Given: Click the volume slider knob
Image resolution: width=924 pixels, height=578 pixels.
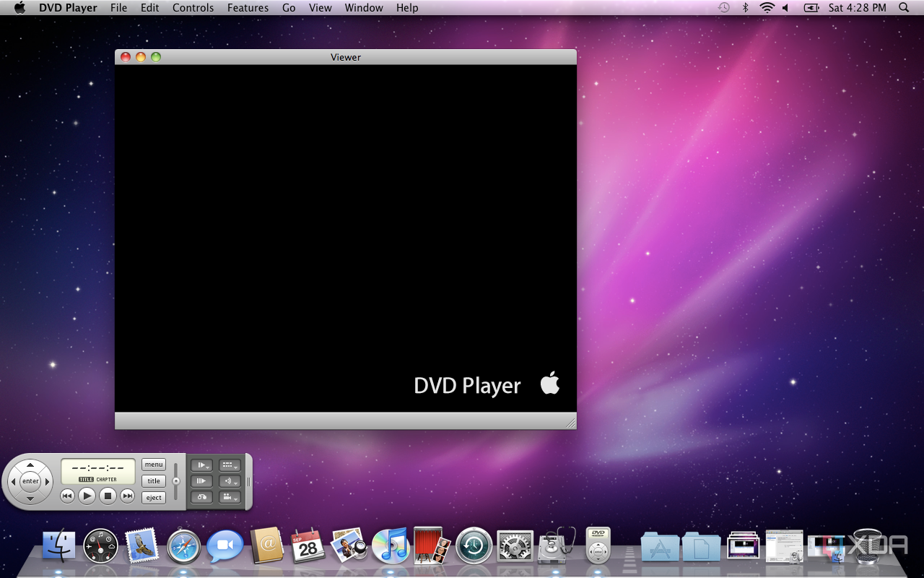Looking at the screenshot, I should coord(175,481).
